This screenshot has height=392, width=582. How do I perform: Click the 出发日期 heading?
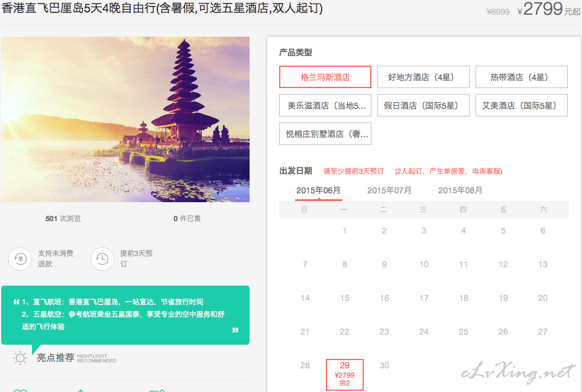(296, 171)
